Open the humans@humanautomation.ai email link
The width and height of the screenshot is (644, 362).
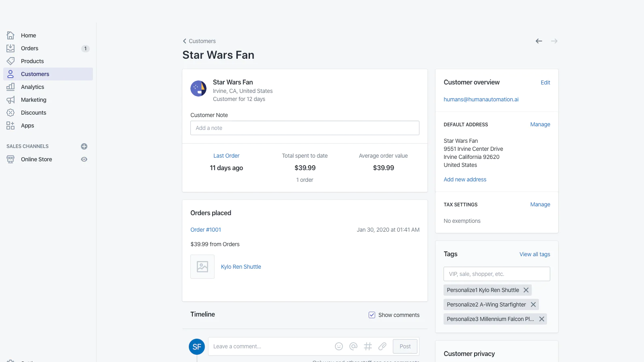click(x=481, y=99)
